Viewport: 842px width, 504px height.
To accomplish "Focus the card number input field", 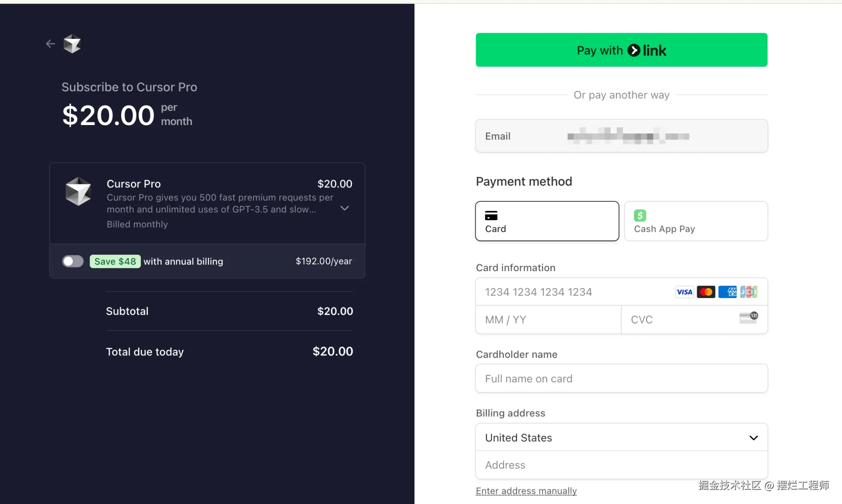I will pos(573,292).
